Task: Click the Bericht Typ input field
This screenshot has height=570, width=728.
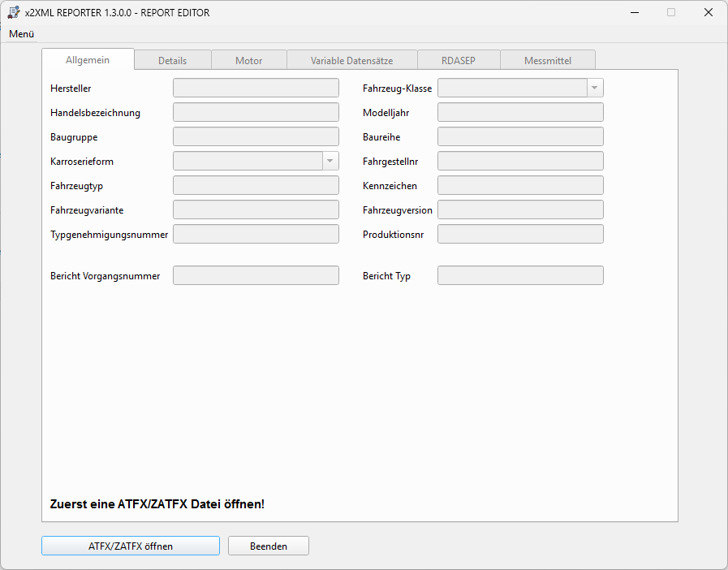Action: [520, 275]
